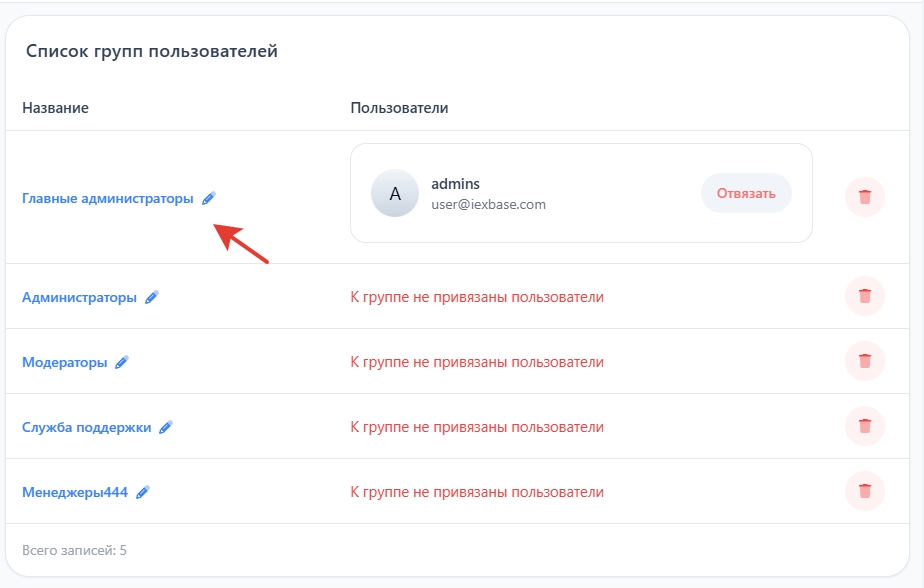Click the Пользователи column header

[x=399, y=107]
